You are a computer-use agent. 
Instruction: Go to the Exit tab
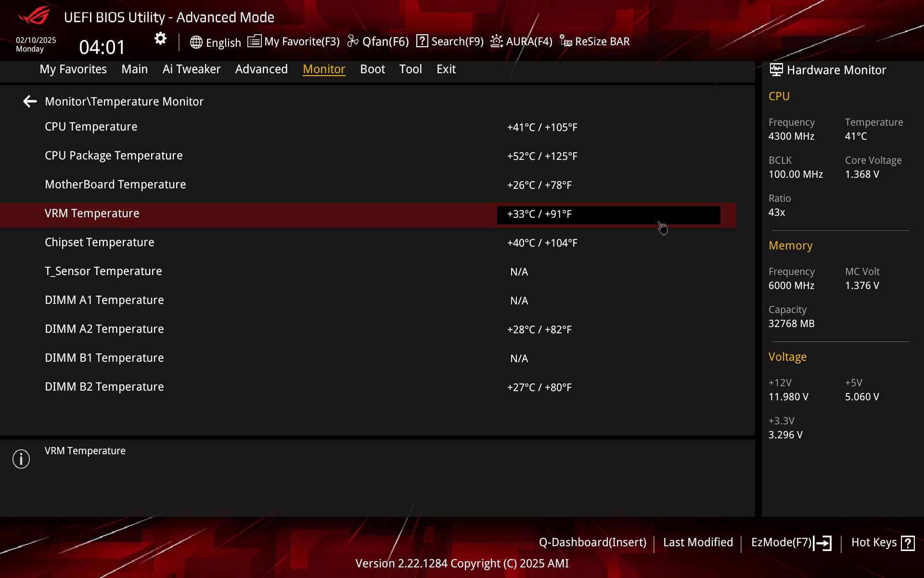click(x=446, y=69)
